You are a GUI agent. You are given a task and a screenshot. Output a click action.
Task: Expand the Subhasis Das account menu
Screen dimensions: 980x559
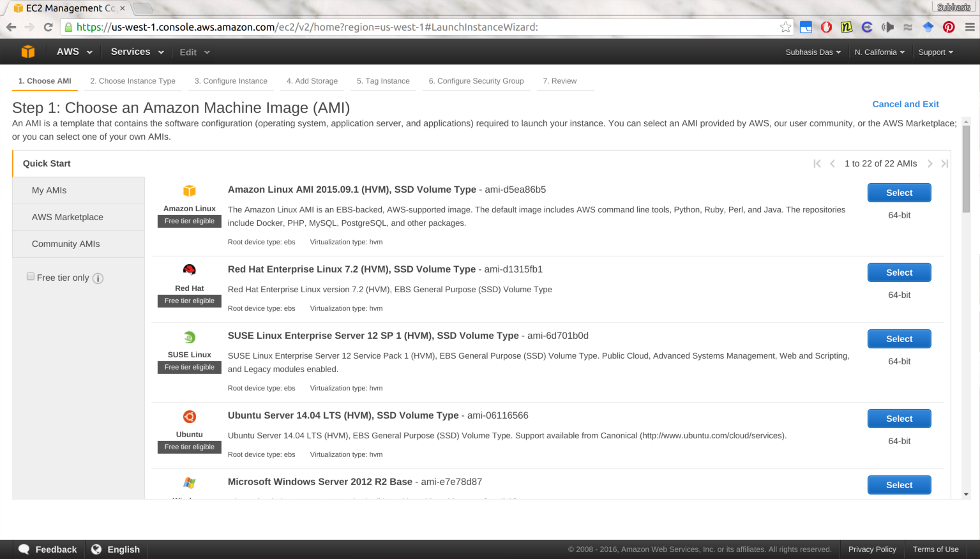[813, 52]
